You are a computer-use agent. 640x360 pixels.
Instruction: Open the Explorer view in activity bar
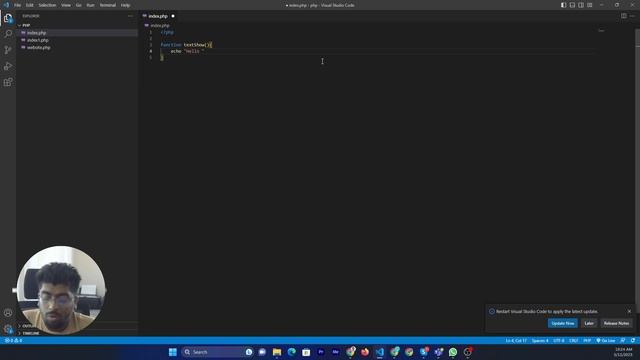click(8, 18)
